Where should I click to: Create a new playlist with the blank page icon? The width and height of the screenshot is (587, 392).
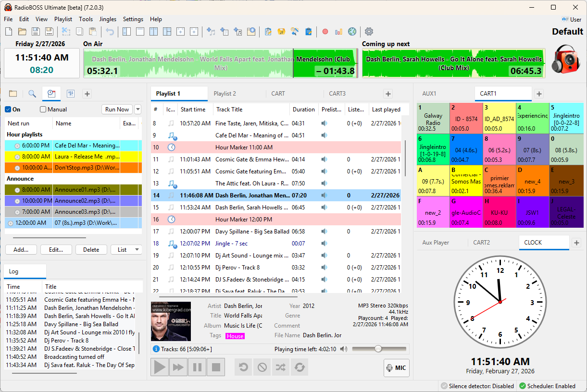tap(9, 32)
